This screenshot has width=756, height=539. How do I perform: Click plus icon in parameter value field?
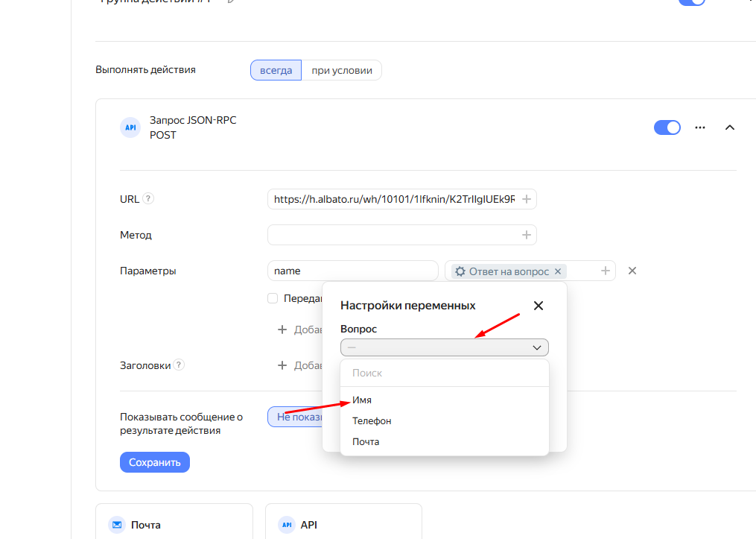(x=605, y=271)
